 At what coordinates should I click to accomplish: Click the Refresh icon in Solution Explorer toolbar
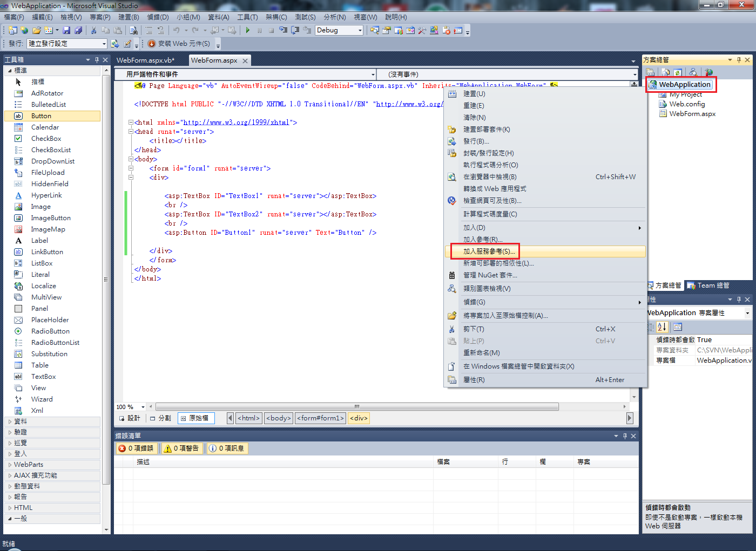678,72
